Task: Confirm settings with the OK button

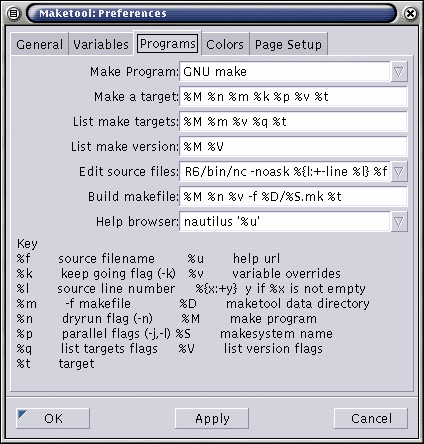Action: point(53,418)
